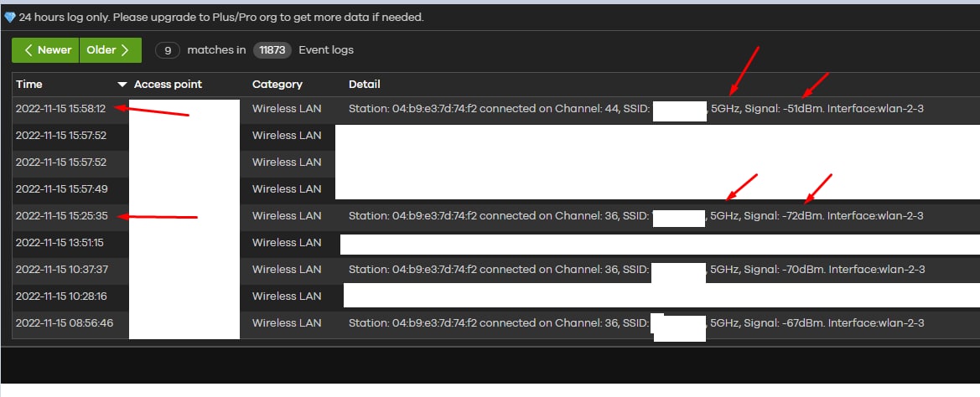The image size is (980, 397).
Task: Open the 13:51:15 log entry
Action: 61,243
